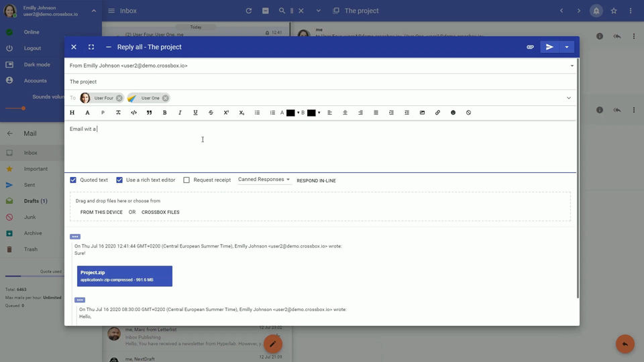Insert a code block with code icon
644x362 pixels.
tap(133, 113)
